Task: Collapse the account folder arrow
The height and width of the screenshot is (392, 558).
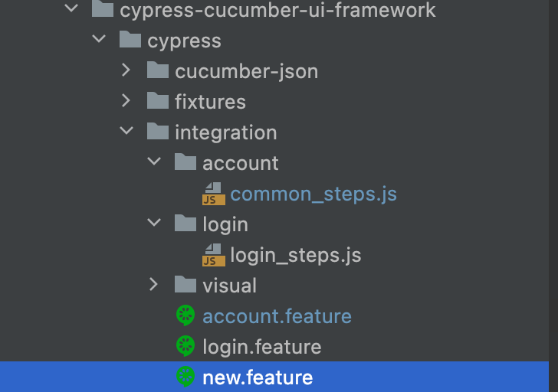Action: tap(154, 162)
